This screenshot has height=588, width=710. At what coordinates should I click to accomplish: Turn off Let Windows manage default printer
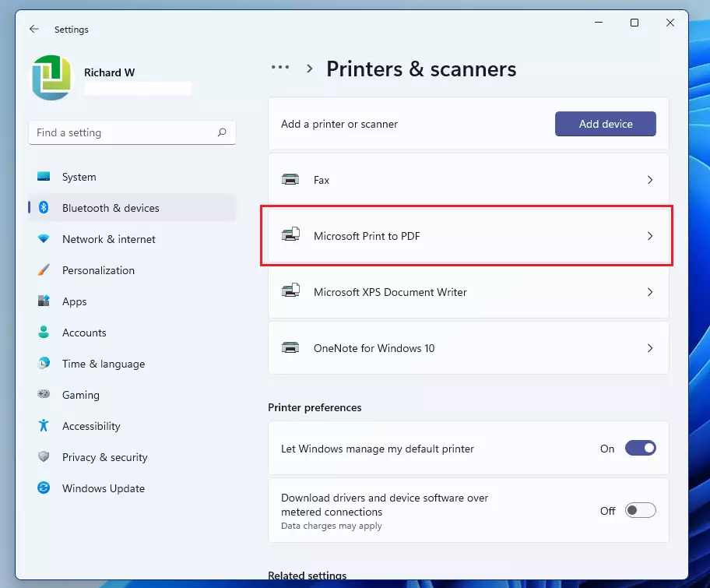tap(640, 448)
